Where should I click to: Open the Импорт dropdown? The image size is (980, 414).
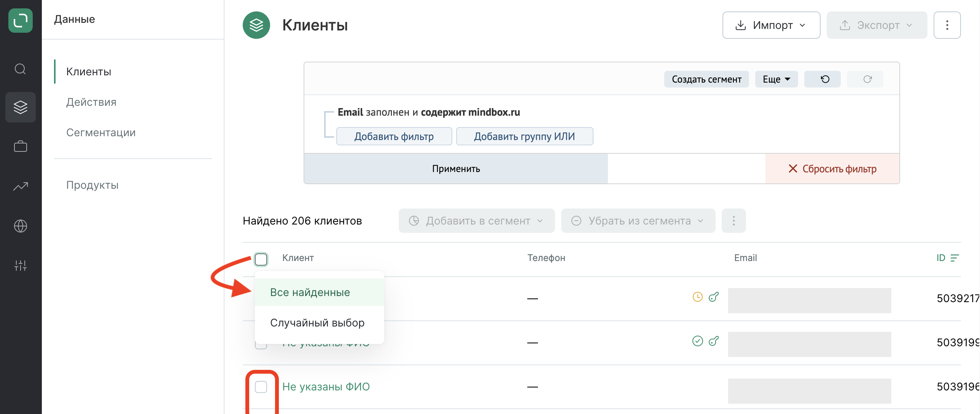click(x=772, y=25)
